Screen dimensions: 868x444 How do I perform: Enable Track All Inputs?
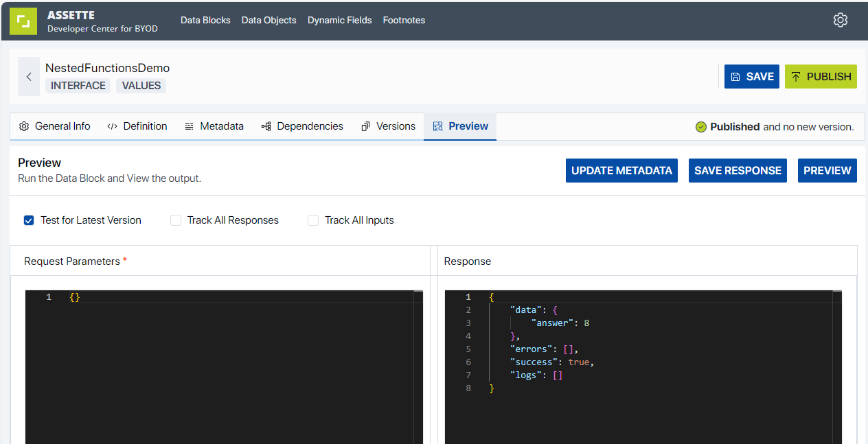[x=313, y=220]
